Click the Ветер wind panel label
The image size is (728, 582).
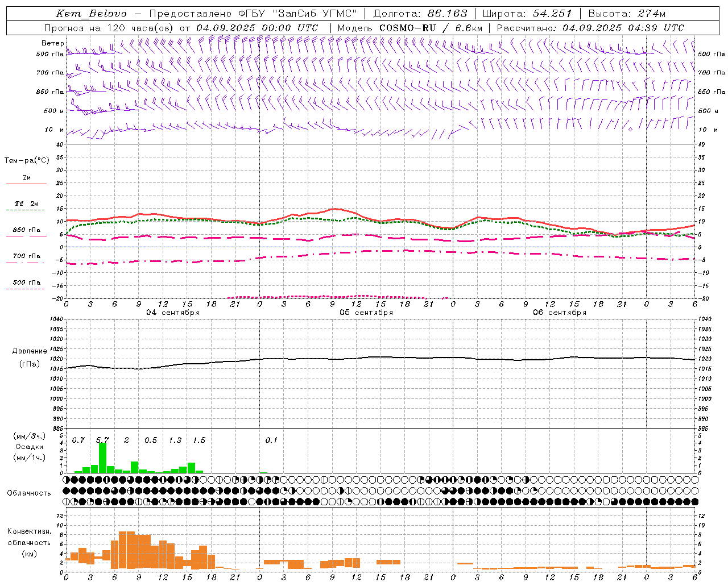[x=52, y=43]
